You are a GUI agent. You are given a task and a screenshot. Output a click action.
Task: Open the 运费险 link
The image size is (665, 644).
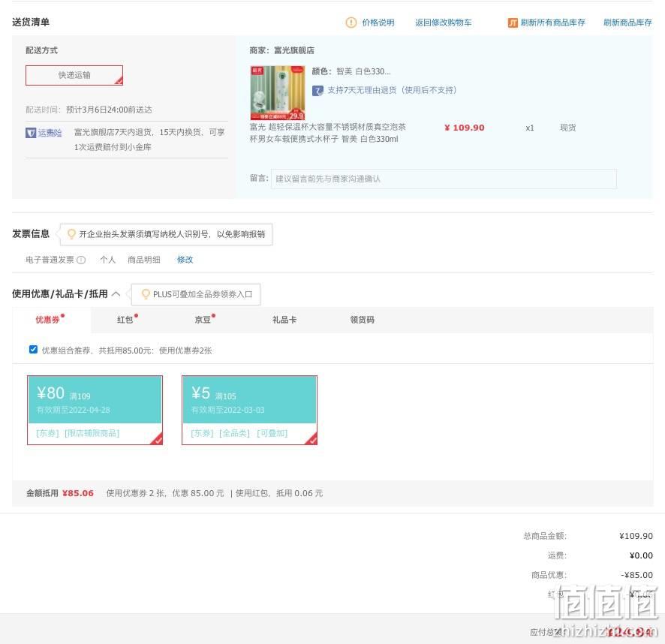pyautogui.click(x=50, y=133)
